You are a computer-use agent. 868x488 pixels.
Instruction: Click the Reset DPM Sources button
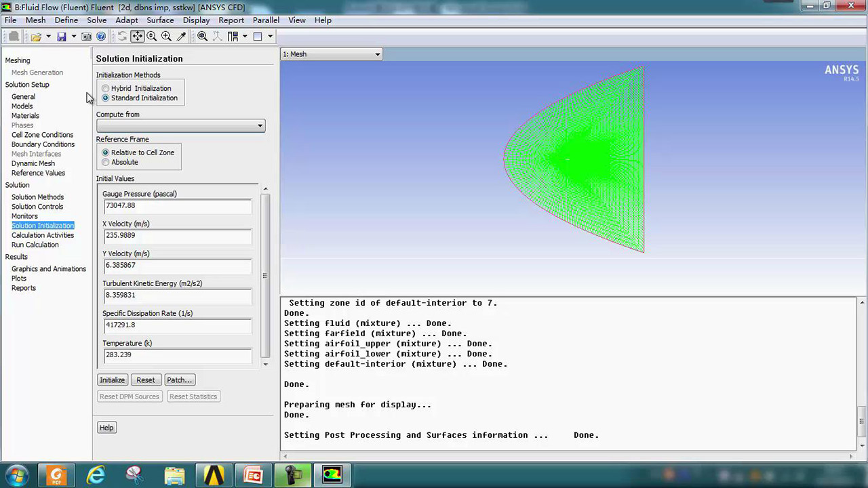click(130, 396)
